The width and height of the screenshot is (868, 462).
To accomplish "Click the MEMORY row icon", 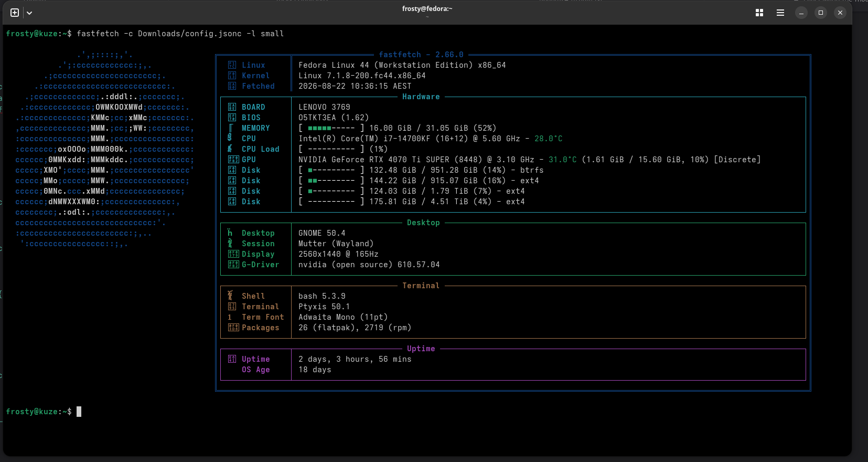I will pos(231,128).
